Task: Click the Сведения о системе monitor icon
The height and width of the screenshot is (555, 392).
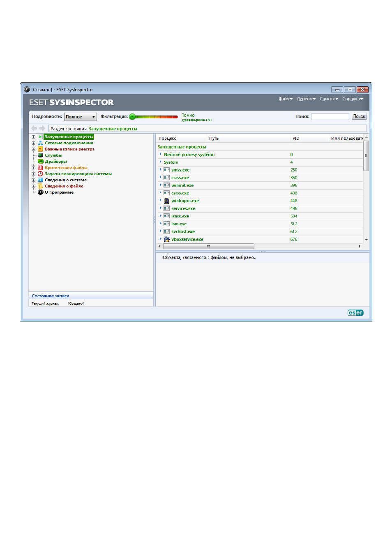Action: point(41,180)
